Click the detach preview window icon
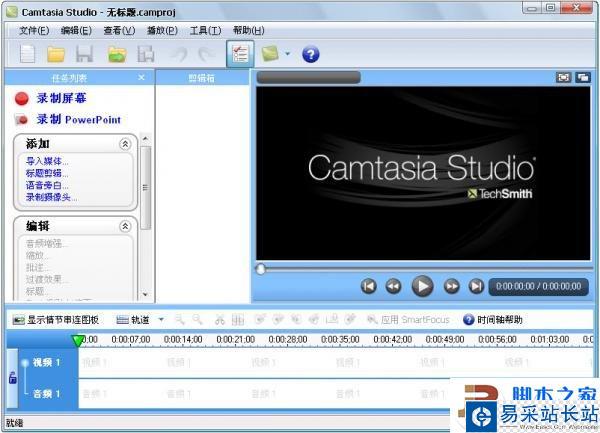Screen dimensions: 600x433 click(583, 77)
